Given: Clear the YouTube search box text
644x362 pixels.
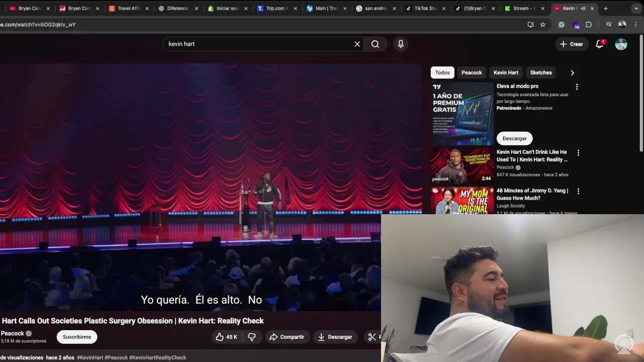Looking at the screenshot, I should click(357, 44).
